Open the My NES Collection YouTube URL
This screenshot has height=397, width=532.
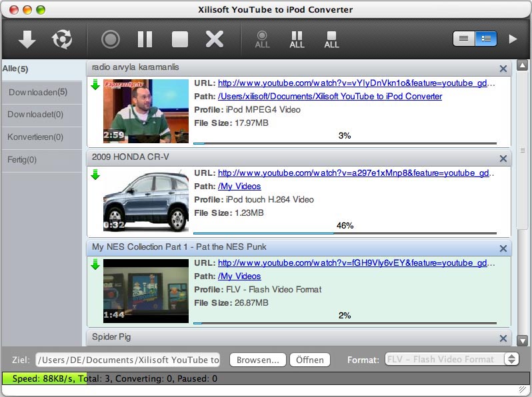[x=356, y=262]
